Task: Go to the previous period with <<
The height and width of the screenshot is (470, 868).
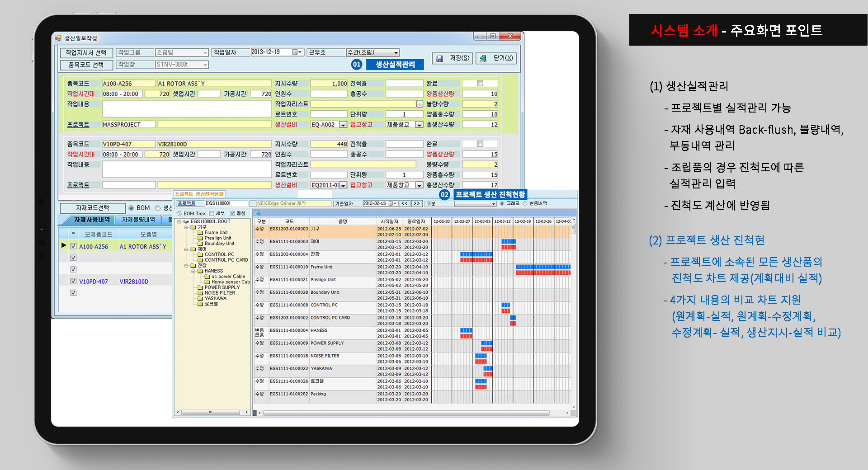Action: (x=405, y=203)
